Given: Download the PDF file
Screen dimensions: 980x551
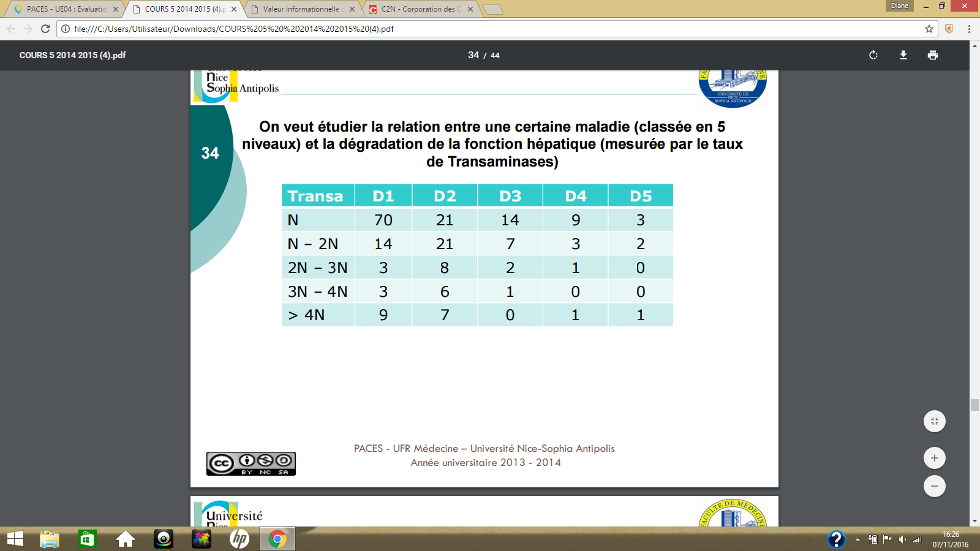Looking at the screenshot, I should pos(903,55).
